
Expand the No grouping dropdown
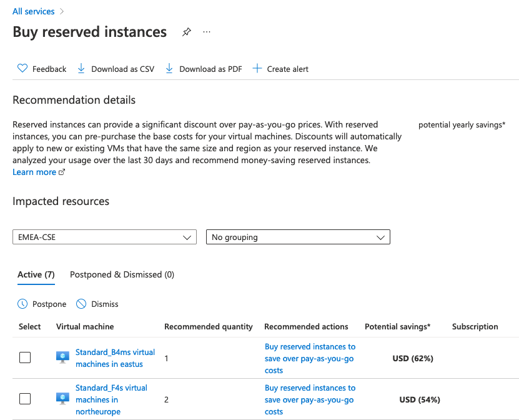(298, 237)
